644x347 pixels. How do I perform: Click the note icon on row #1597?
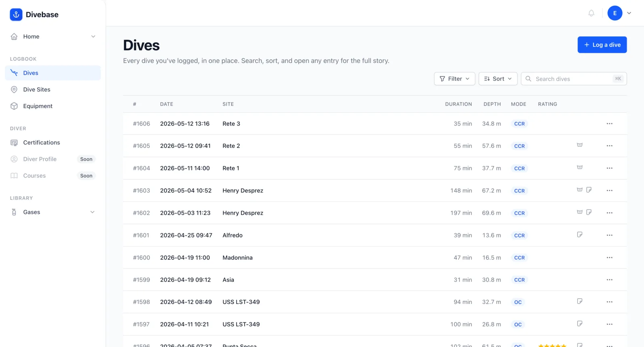click(x=580, y=324)
